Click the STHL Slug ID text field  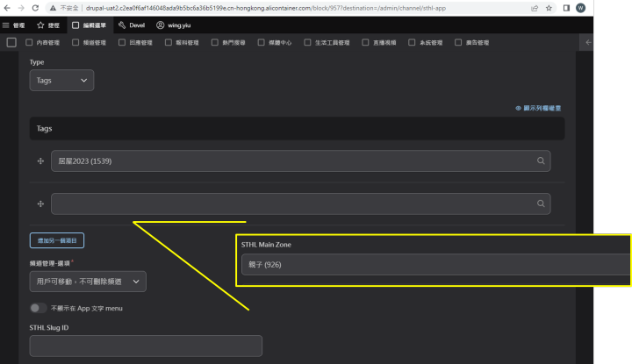[146, 346]
